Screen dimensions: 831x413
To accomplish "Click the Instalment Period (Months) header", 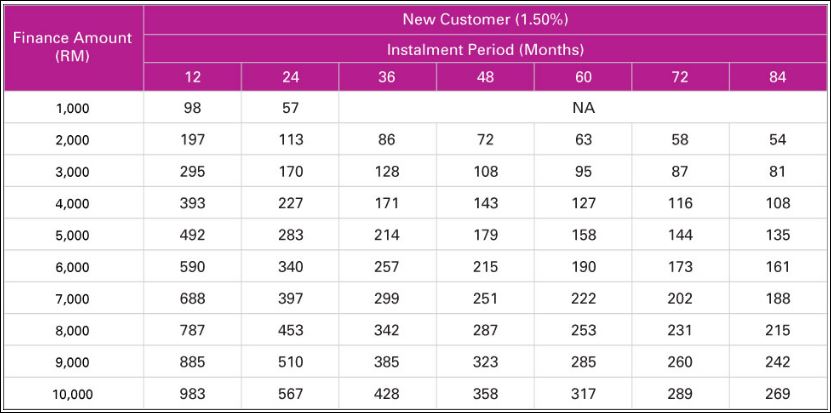I will pyautogui.click(x=485, y=48).
